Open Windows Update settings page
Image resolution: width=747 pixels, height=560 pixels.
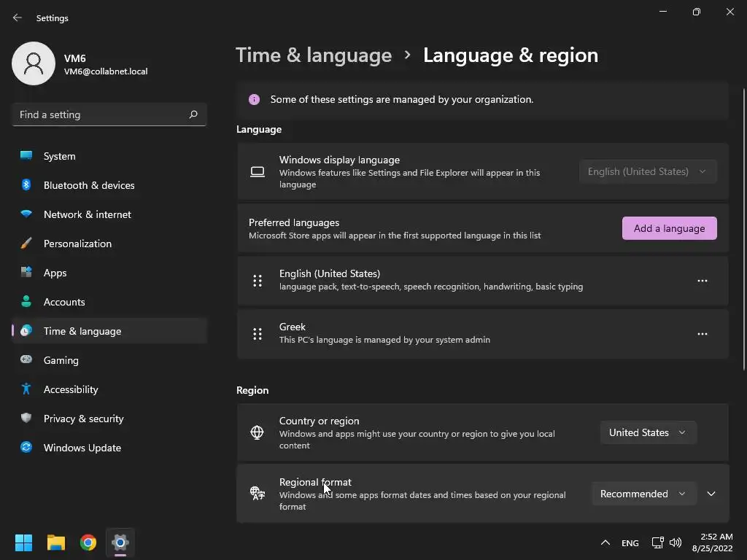(x=82, y=448)
